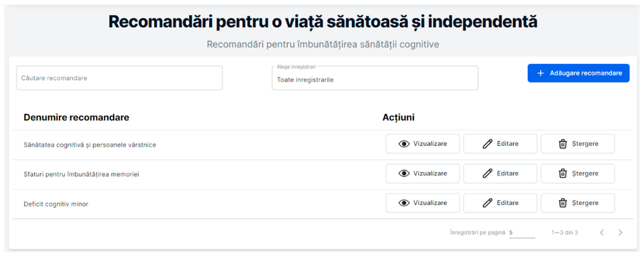Click trash icon for Sănătatea cognitivă row
The width and height of the screenshot is (644, 257).
(x=563, y=144)
